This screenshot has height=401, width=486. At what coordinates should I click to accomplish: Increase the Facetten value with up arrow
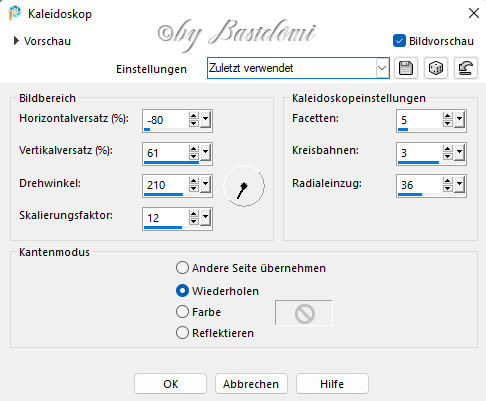click(447, 116)
